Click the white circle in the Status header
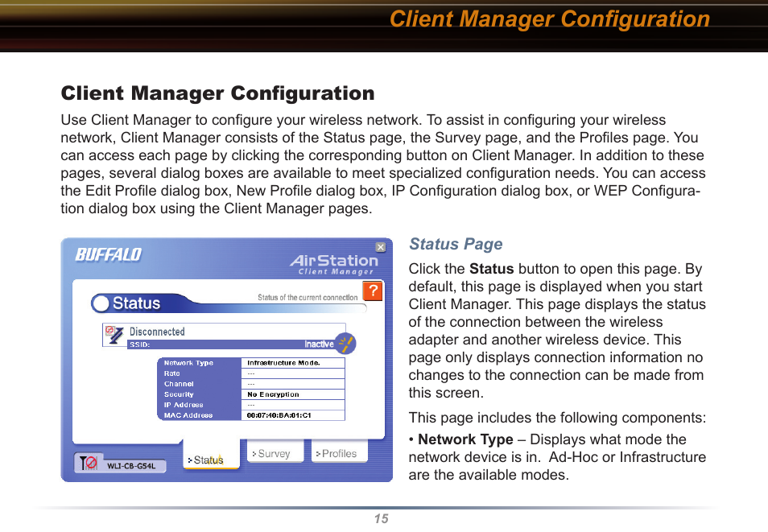 [101, 303]
